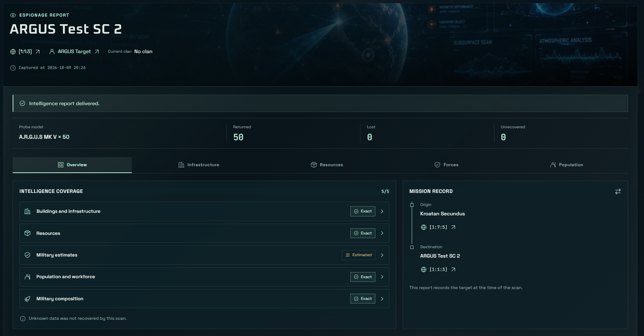644x336 pixels.
Task: Click the info icon by Unknown data note
Action: (x=23, y=319)
